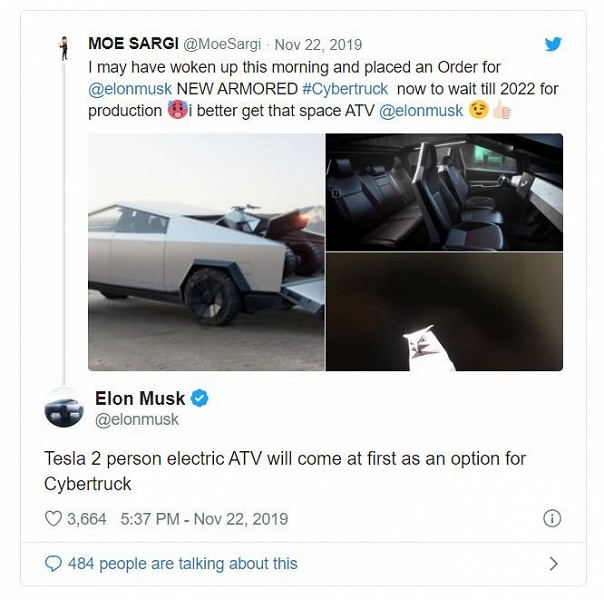Open the #Cybertruck hashtag link
Viewport: 604px width, 600px height.
[345, 88]
